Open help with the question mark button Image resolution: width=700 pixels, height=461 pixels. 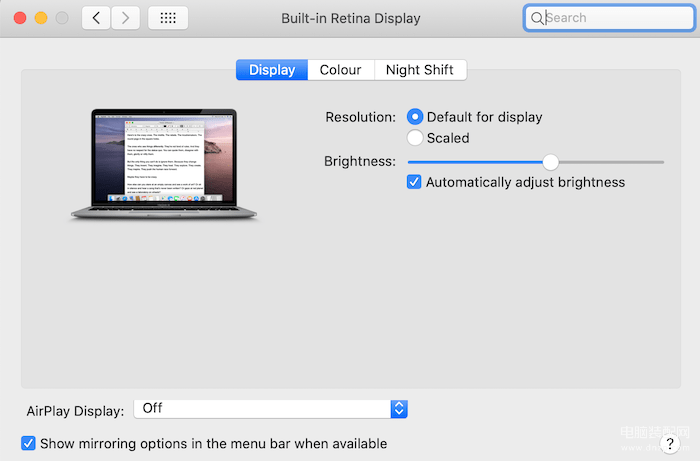[x=671, y=443]
